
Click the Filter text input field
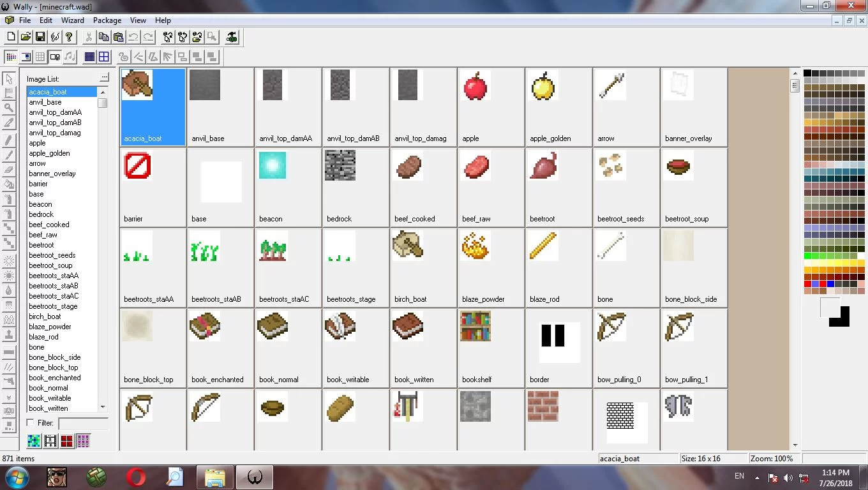(83, 424)
